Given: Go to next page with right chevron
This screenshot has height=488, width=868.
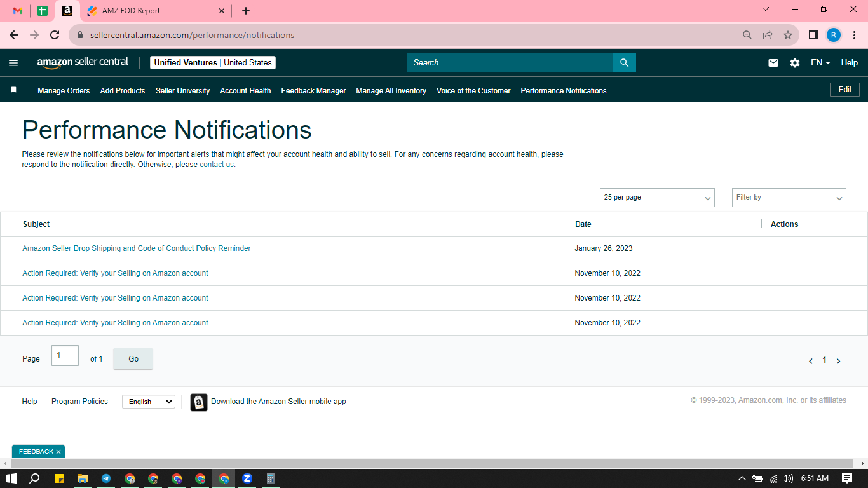Looking at the screenshot, I should pos(838,361).
